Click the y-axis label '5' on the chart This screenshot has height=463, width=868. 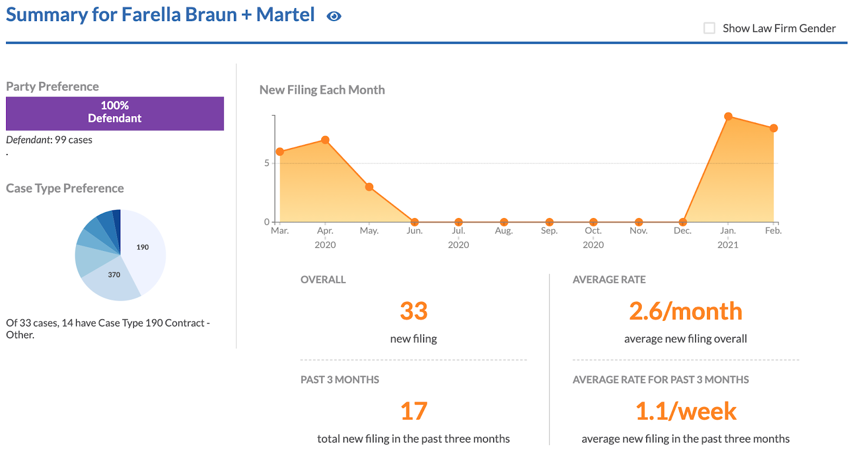266,163
